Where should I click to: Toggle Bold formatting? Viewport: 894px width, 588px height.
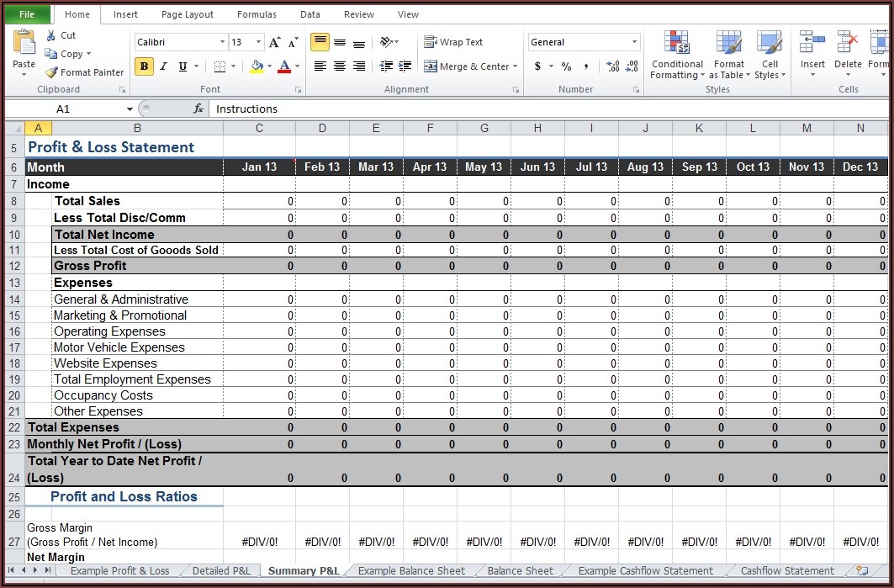(144, 66)
